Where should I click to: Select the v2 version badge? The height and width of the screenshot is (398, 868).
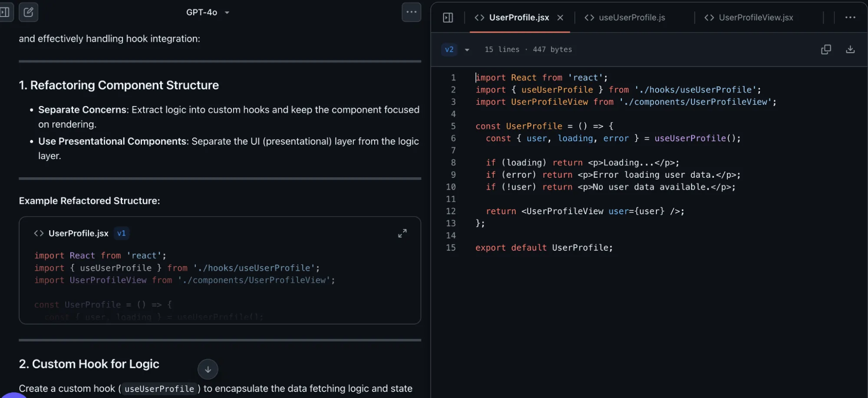tap(449, 50)
